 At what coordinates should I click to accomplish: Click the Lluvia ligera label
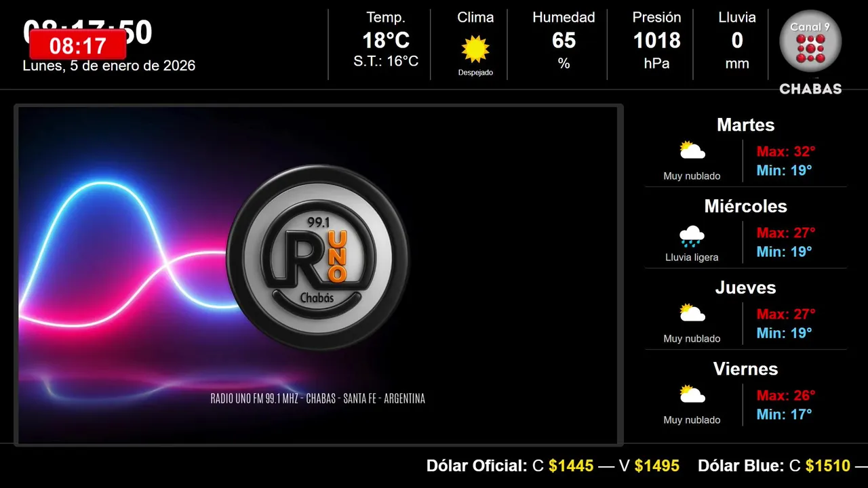pyautogui.click(x=692, y=258)
